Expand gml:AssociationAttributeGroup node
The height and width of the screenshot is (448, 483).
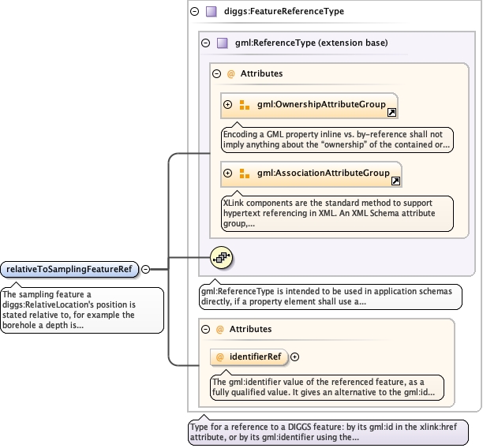pyautogui.click(x=227, y=173)
